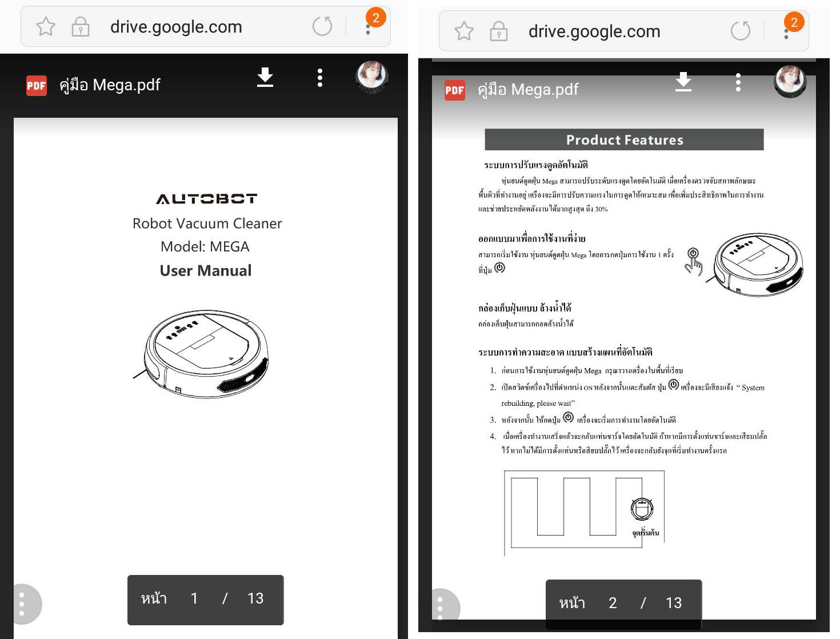Bookmark the page with the right star icon

point(464,31)
